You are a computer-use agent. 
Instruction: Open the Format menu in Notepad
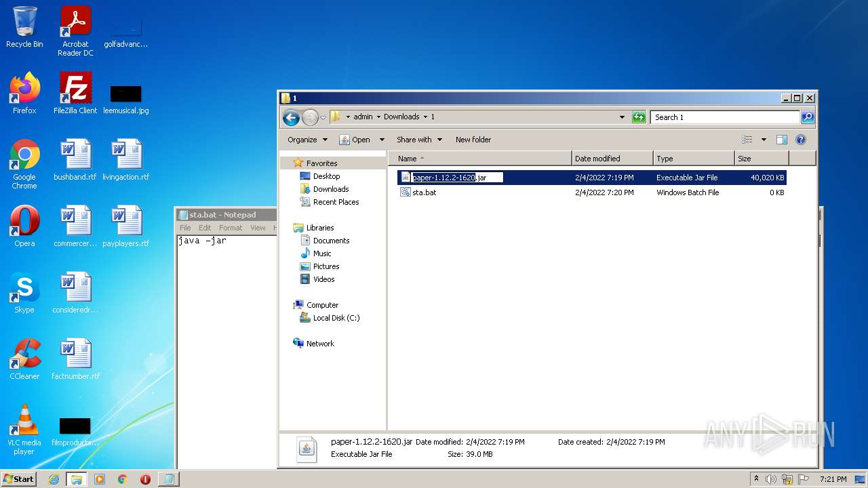pos(231,228)
